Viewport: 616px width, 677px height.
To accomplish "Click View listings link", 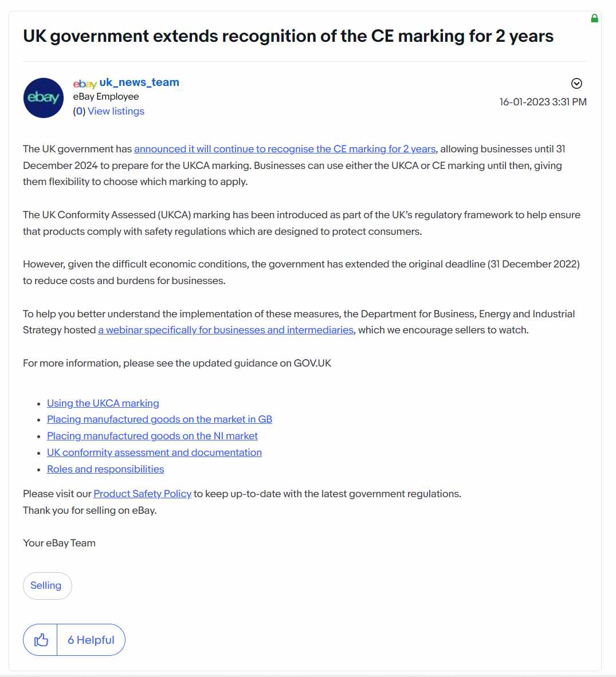I will (116, 111).
